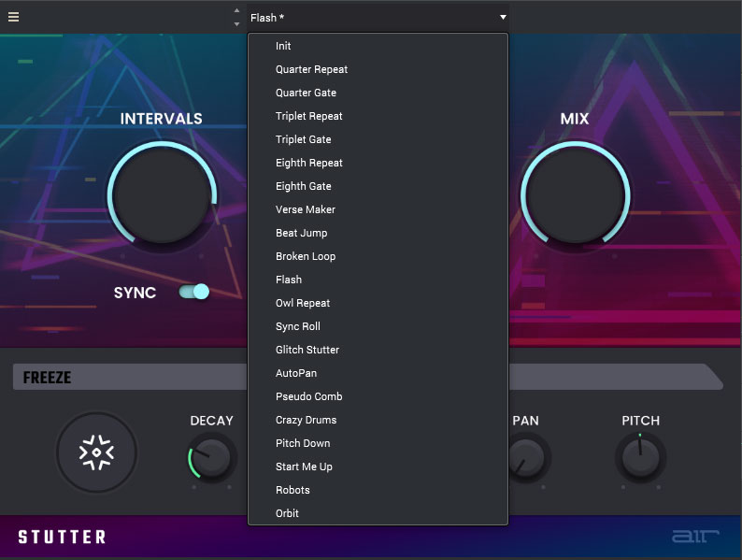Click the STUTTER plugin title
The height and width of the screenshot is (560, 742).
coord(62,537)
